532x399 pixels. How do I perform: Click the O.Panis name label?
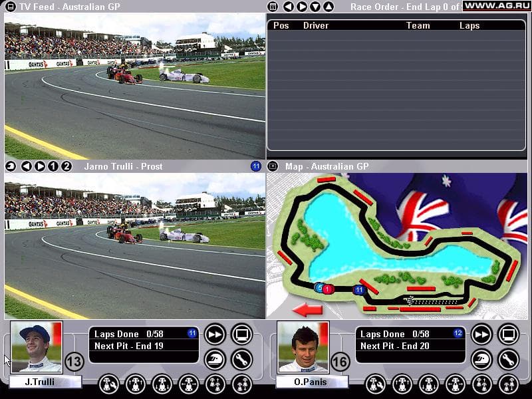(311, 382)
